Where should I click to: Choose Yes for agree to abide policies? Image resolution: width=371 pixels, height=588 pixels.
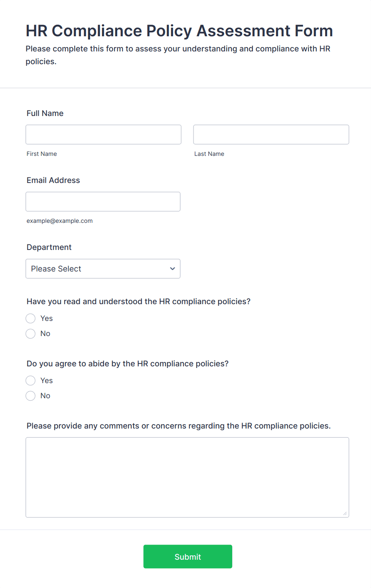(31, 380)
